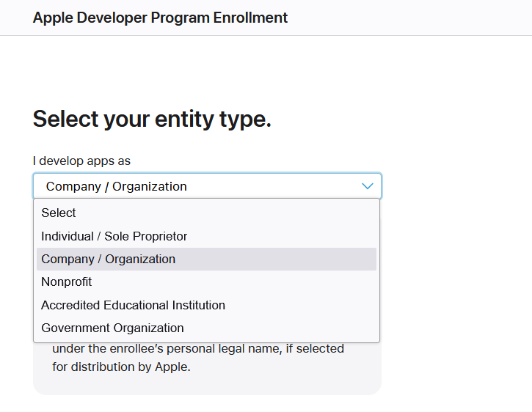Select Accredited Educational Institution option
The width and height of the screenshot is (532, 412).
[x=133, y=305]
